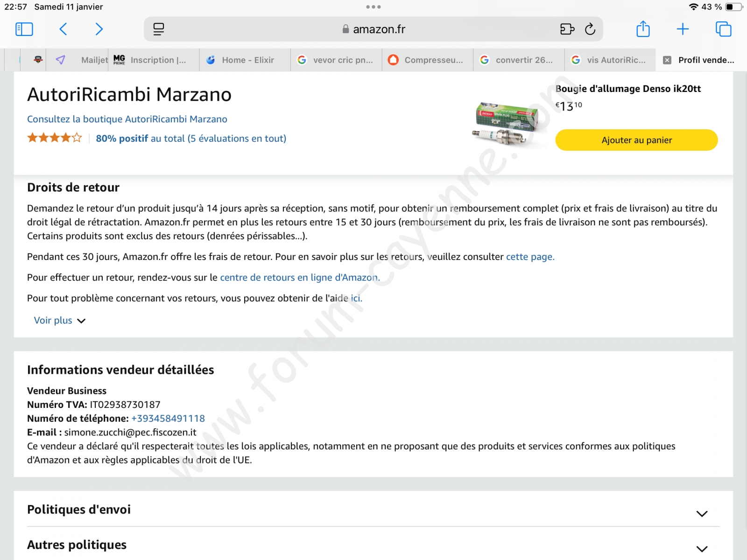747x560 pixels.
Task: Open the 'ici' help link
Action: point(357,298)
